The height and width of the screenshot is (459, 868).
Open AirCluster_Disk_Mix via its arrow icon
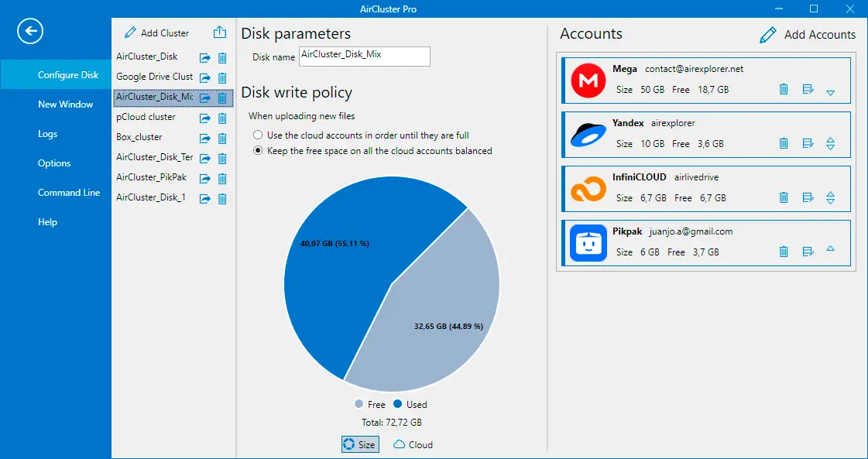point(205,98)
